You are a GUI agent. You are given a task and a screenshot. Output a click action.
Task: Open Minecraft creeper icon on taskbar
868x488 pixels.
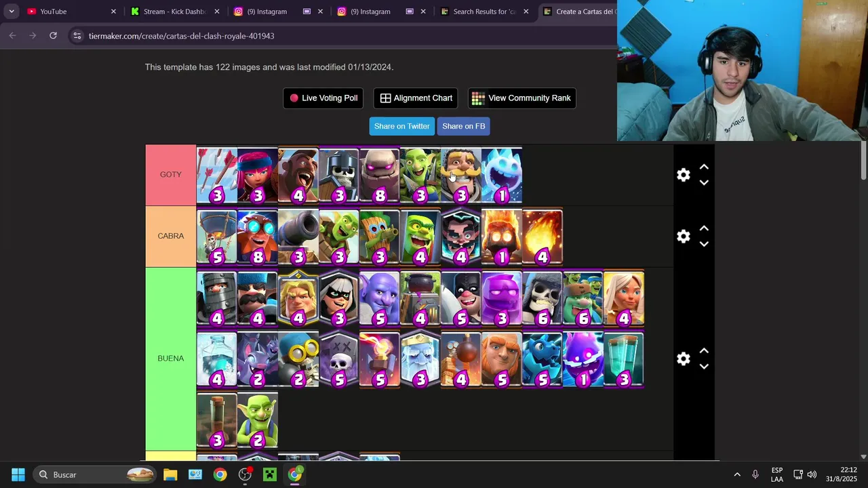point(270,474)
